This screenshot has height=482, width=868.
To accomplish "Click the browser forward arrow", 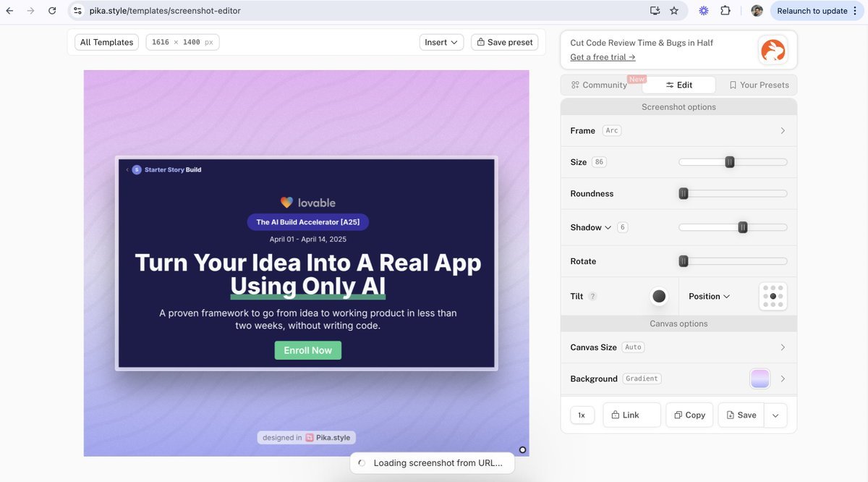I will click(x=30, y=11).
